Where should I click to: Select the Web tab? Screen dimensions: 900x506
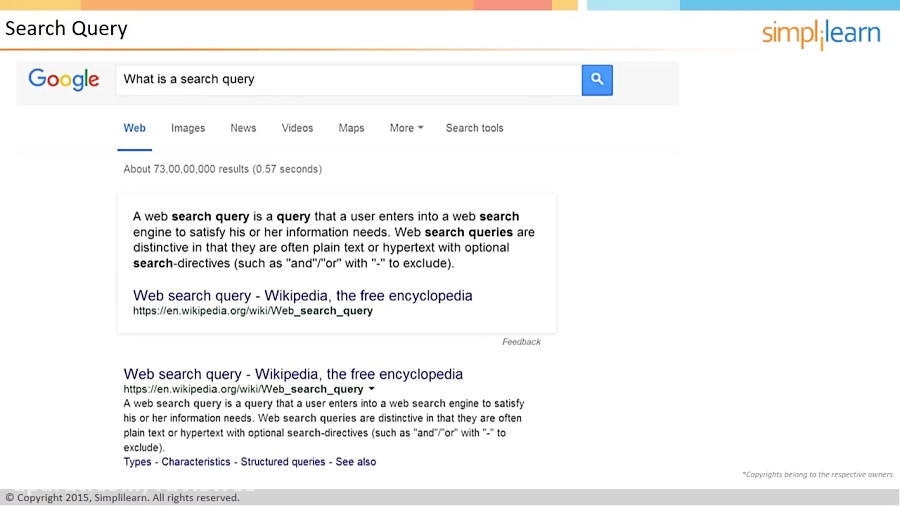134,128
